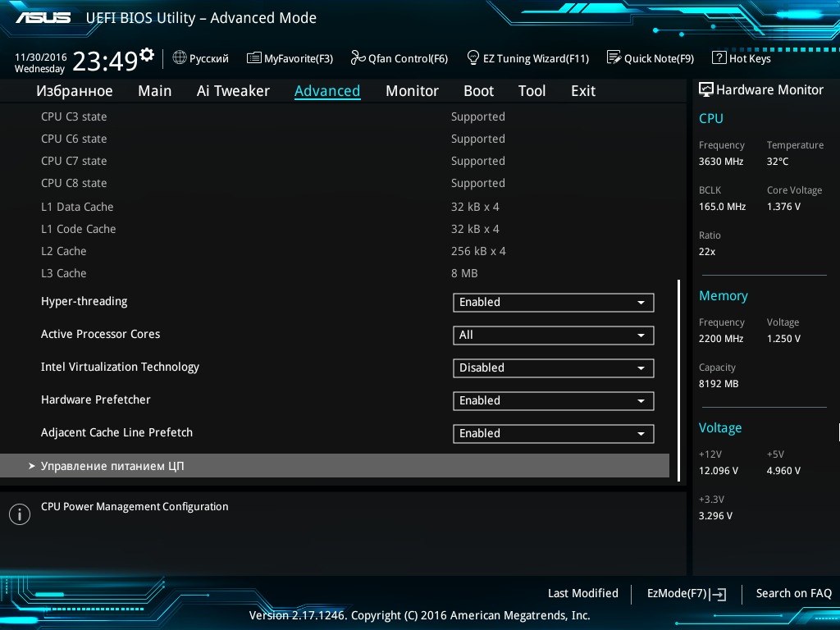Image resolution: width=840 pixels, height=630 pixels.
Task: Open the Active Processor Cores dropdown
Action: [554, 336]
